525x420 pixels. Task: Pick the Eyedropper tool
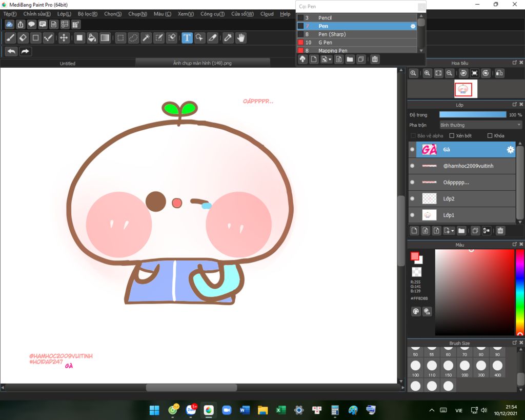pos(228,38)
